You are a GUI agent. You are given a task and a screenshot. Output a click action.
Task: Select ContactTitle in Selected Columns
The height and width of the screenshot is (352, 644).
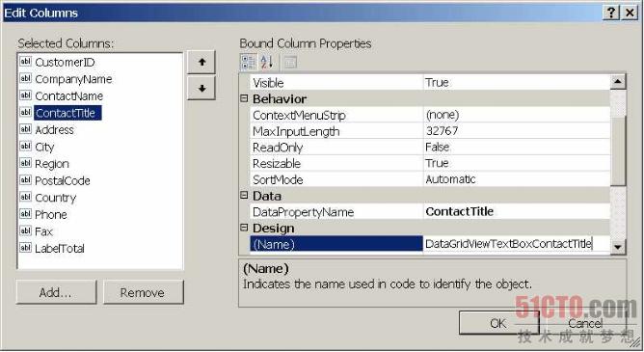67,113
